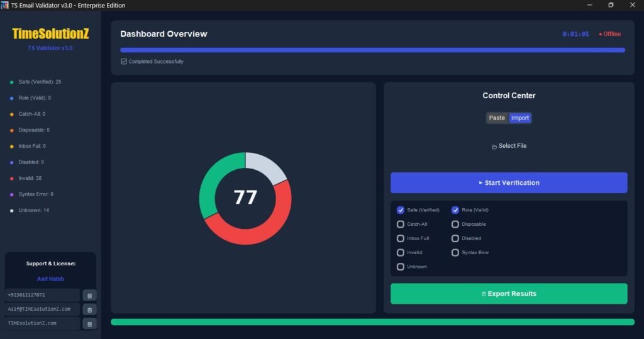The width and height of the screenshot is (644, 339).
Task: Tick the Unknown checkbox
Action: tap(401, 267)
